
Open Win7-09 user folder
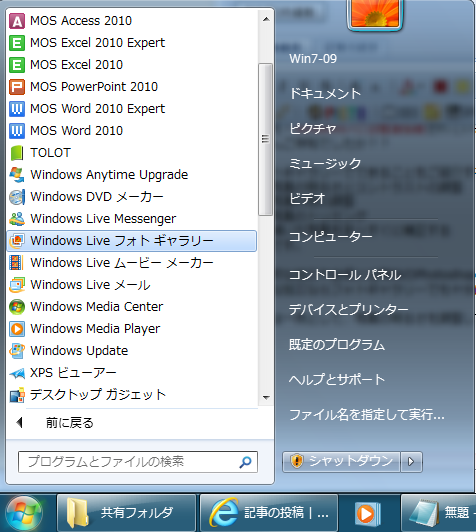pyautogui.click(x=313, y=59)
